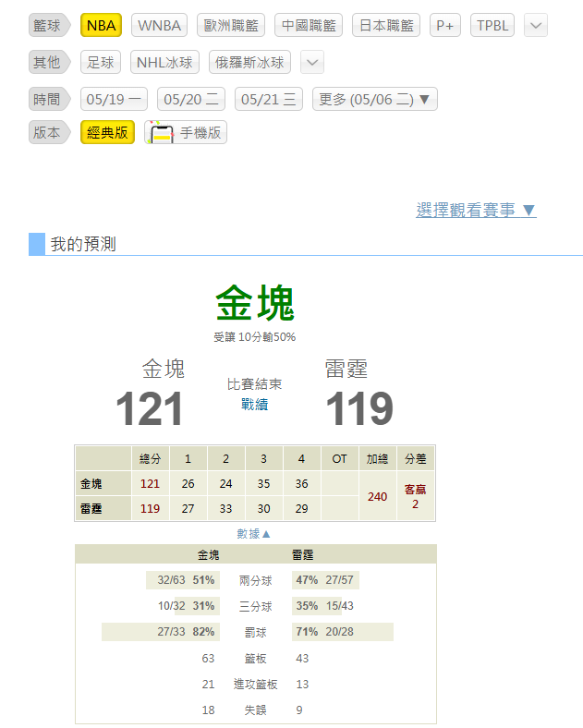Click 雷霆 second quarter score 33
Screen dimensions: 583x728
click(225, 508)
